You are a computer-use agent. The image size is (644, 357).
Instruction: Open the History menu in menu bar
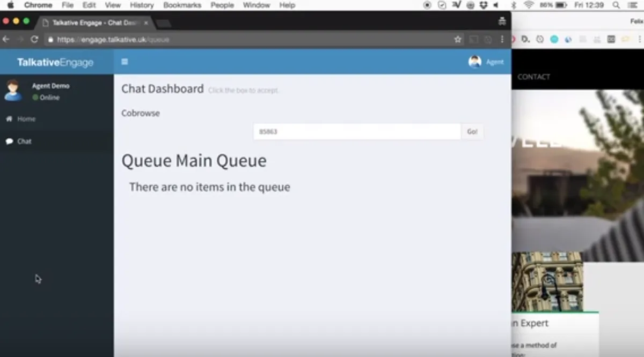point(142,5)
